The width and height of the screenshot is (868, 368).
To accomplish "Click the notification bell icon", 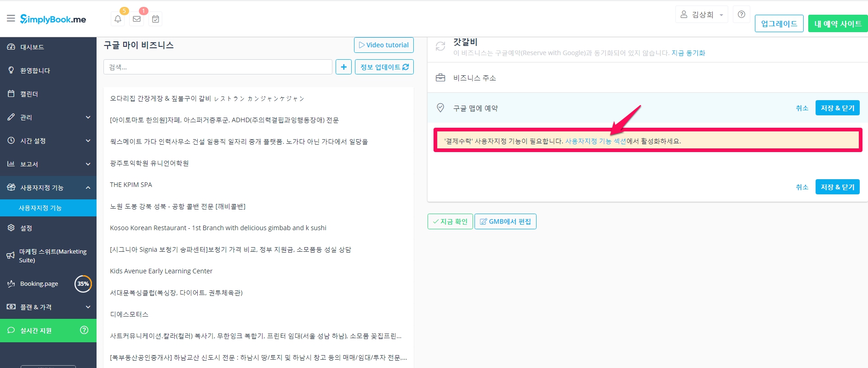I will (x=118, y=19).
